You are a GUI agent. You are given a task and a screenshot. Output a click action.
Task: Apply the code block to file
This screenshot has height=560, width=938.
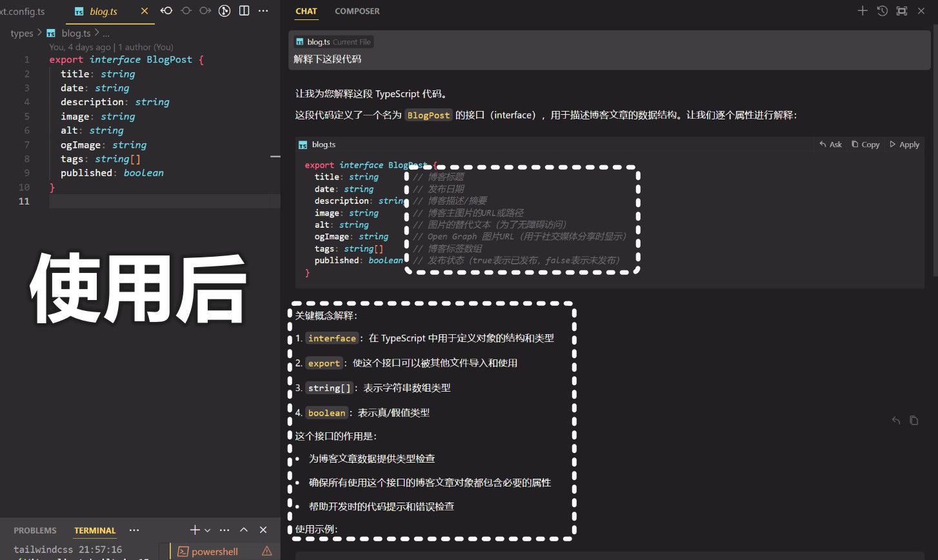coord(904,145)
